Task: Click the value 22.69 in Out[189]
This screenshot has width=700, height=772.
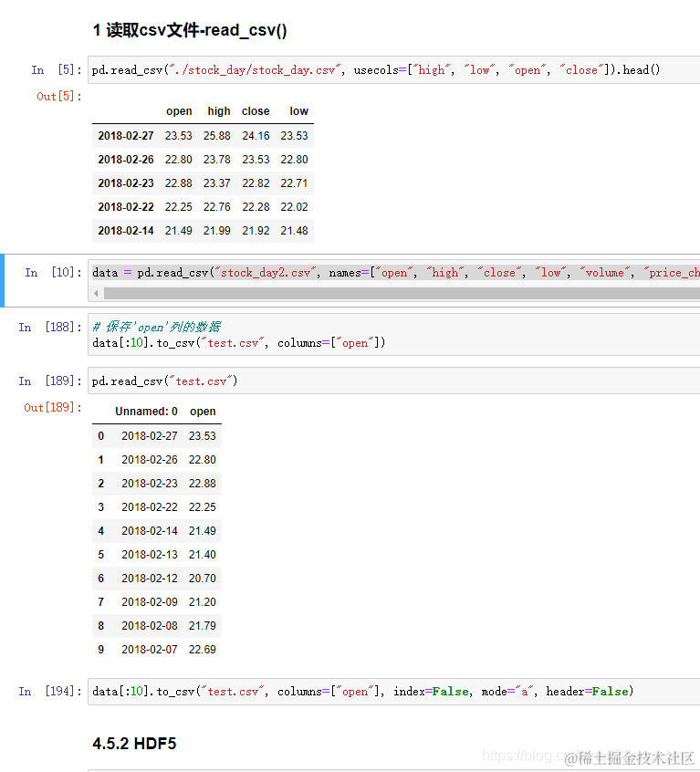Action: tap(203, 650)
